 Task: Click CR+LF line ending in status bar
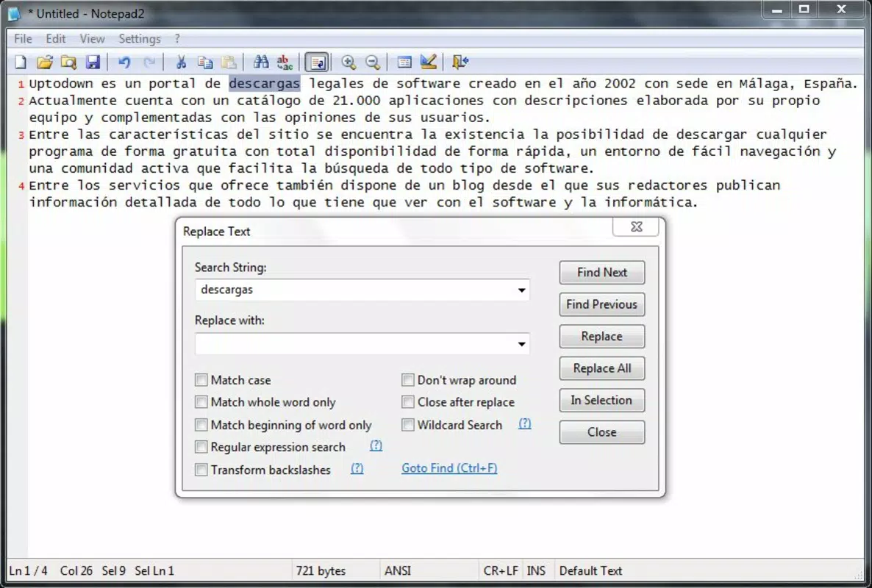(501, 571)
